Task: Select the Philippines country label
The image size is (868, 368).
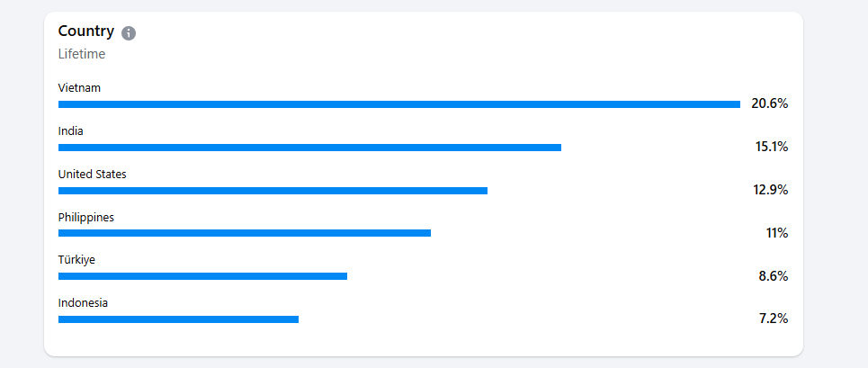Action: [86, 217]
